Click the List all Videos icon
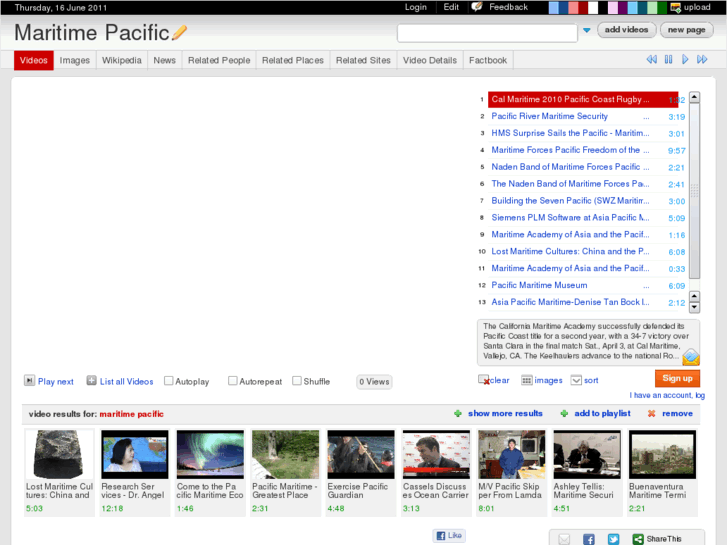 pyautogui.click(x=91, y=381)
